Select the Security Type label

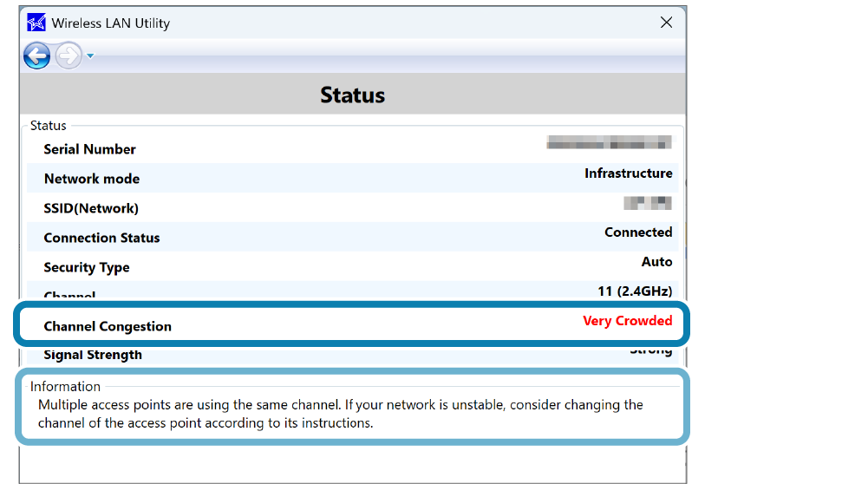point(87,267)
